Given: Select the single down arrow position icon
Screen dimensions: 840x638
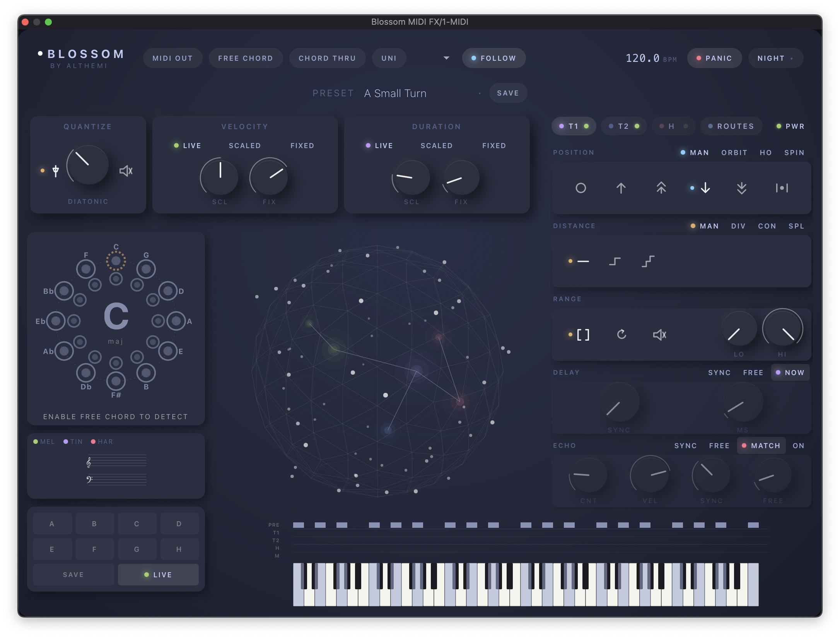Looking at the screenshot, I should pyautogui.click(x=705, y=188).
